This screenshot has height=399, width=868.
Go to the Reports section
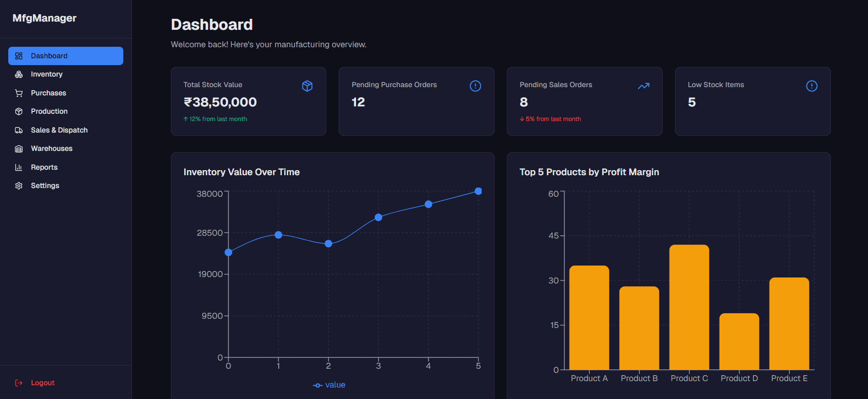point(44,167)
